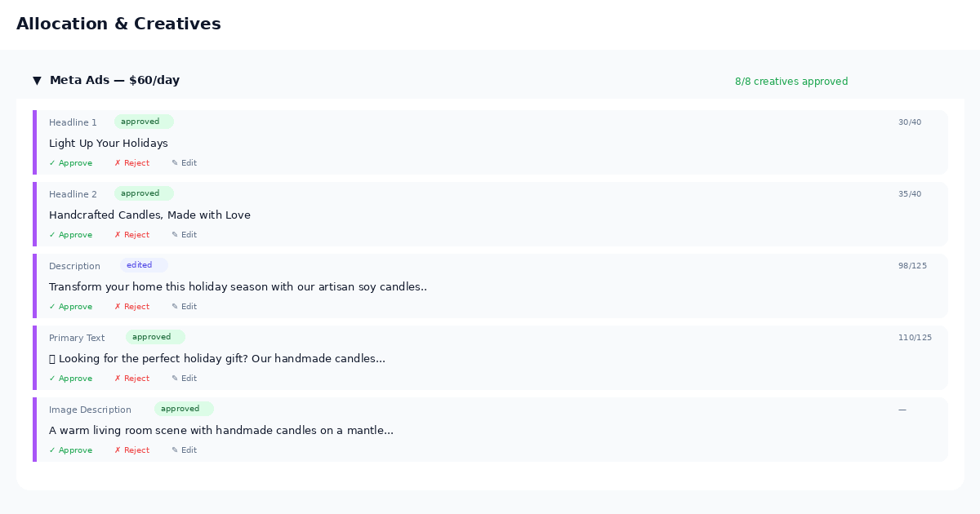The image size is (980, 514).
Task: Select text 'Light Up Your Holidays'
Action: [109, 144]
